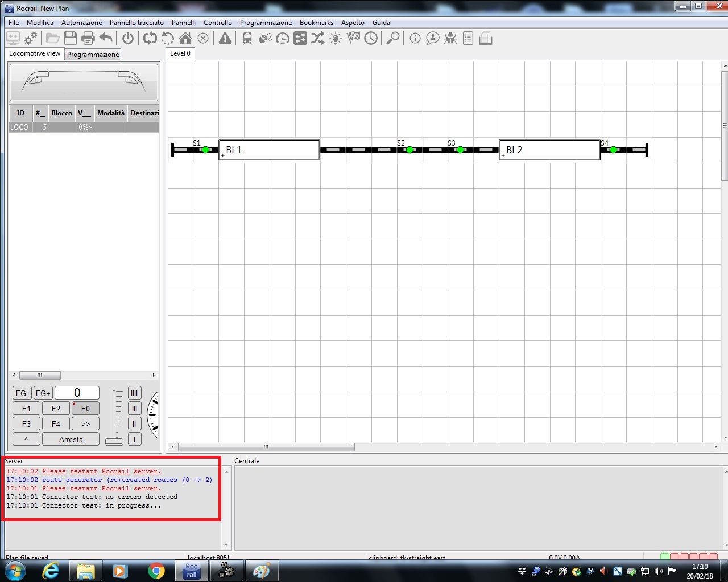Click the locomotive speed slider handle
Screen dimensions: 728x582
[x=114, y=442]
